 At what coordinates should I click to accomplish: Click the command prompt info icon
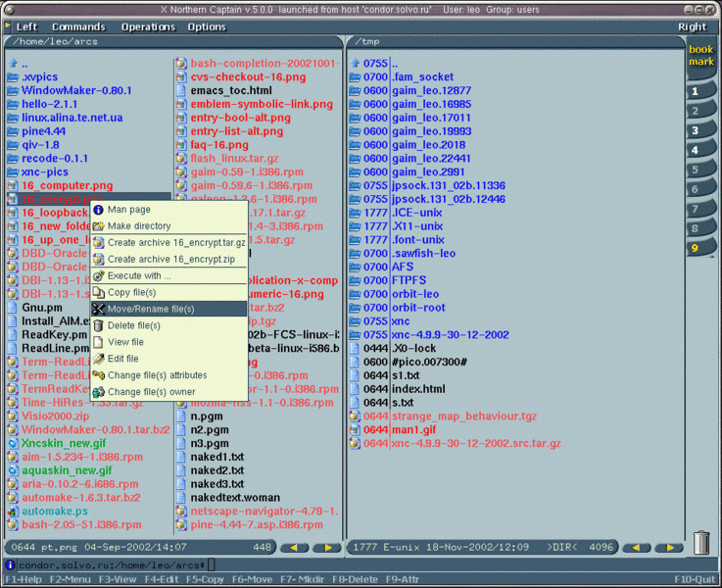click(x=10, y=564)
